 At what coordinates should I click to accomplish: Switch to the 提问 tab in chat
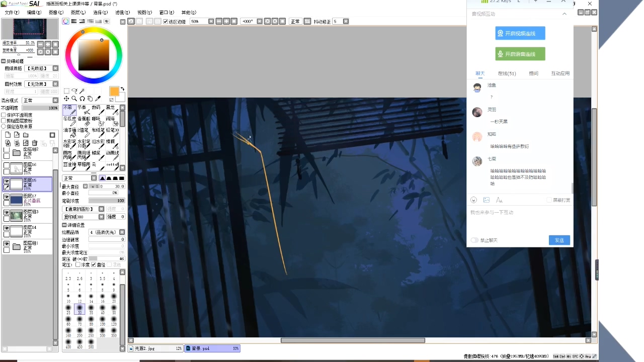point(533,73)
